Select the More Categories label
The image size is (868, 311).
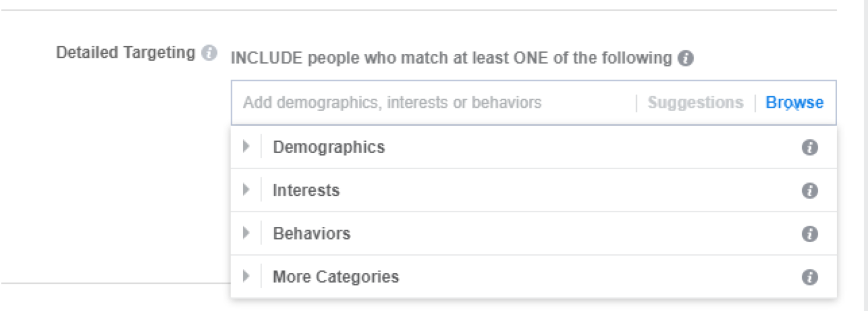[x=336, y=277]
